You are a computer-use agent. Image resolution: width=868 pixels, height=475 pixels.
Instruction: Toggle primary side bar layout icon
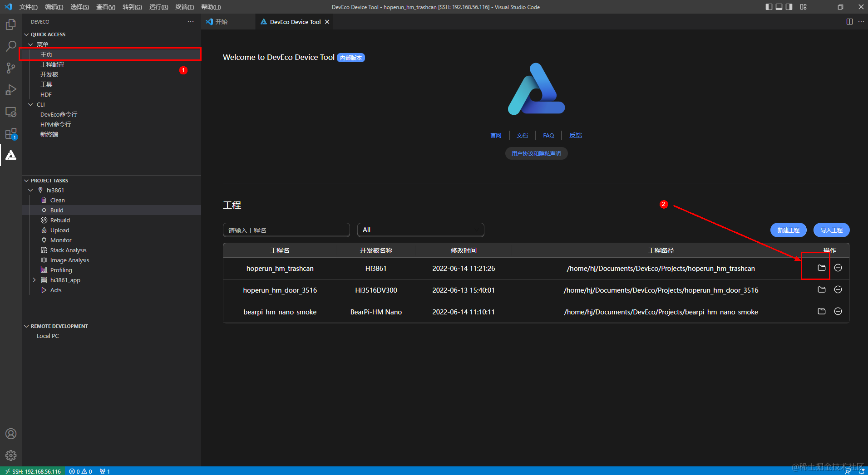[769, 7]
